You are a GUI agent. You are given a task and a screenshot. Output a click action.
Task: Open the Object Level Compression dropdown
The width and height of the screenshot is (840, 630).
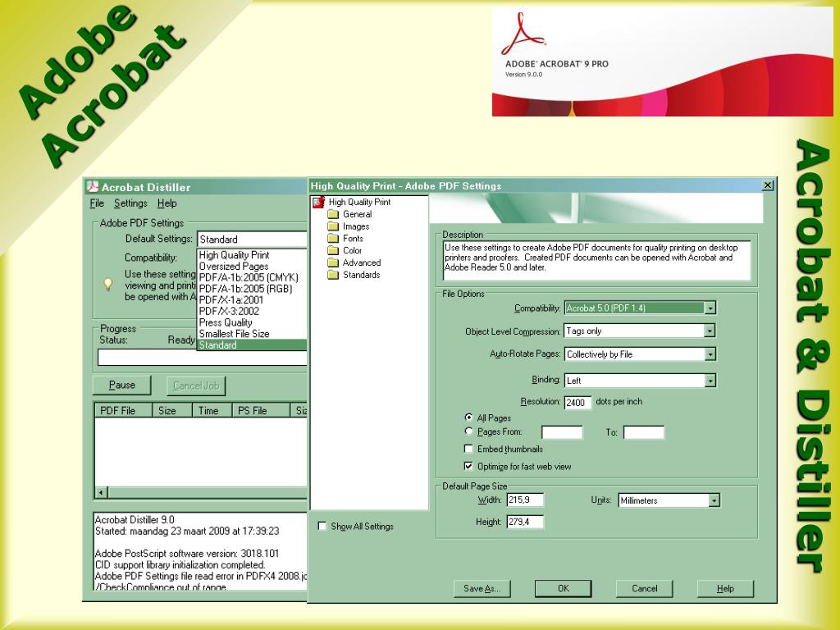tap(710, 331)
